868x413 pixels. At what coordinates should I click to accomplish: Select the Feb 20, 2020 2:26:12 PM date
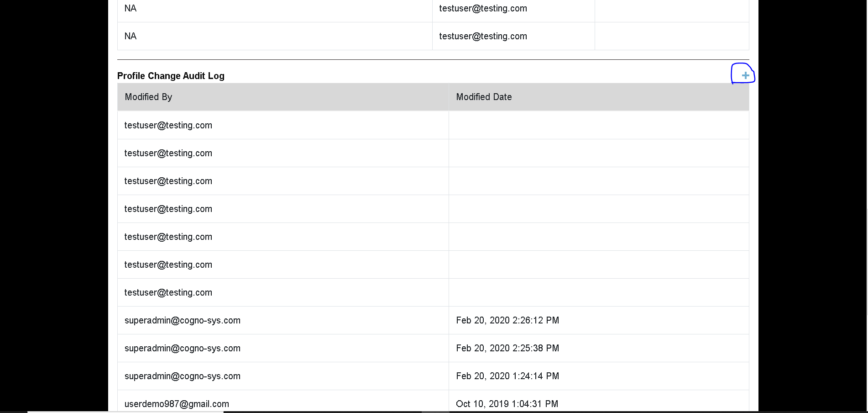pos(507,320)
